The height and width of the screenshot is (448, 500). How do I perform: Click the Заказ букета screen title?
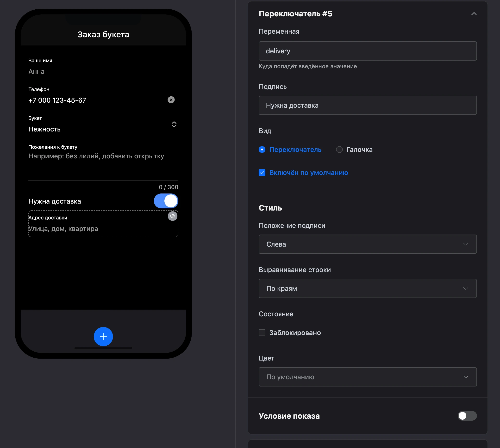[103, 34]
